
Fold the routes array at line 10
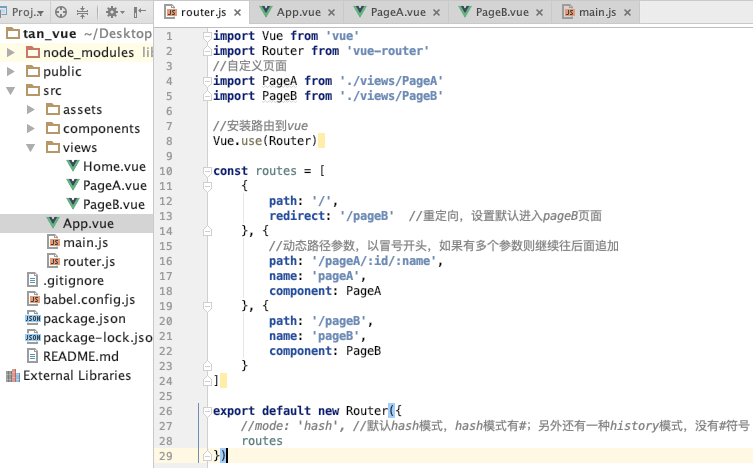point(207,171)
